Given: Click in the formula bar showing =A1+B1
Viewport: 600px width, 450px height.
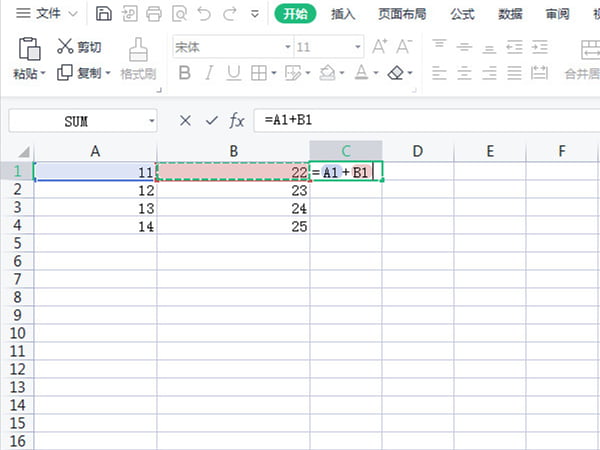Looking at the screenshot, I should (x=420, y=120).
